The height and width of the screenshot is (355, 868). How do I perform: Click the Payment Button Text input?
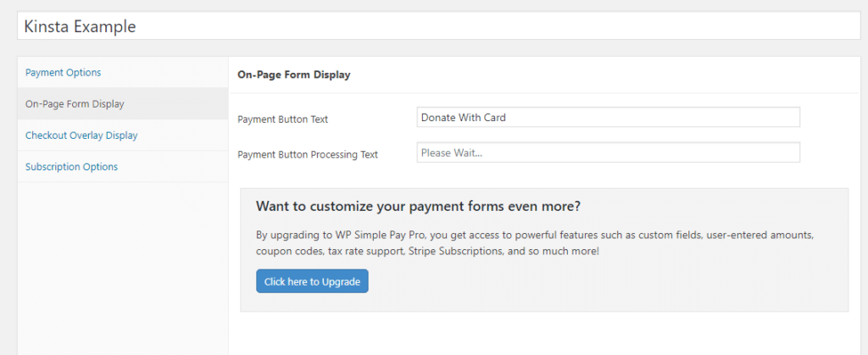point(608,118)
